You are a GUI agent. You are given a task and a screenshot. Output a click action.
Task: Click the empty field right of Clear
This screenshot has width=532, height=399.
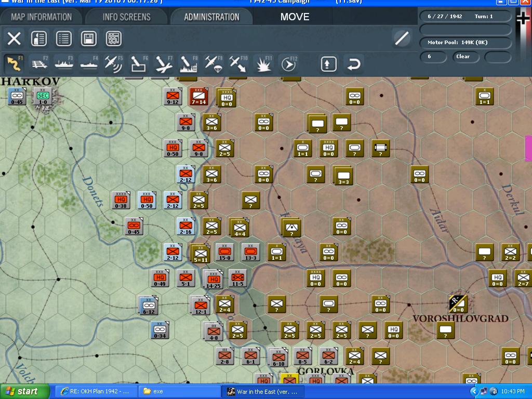point(497,57)
